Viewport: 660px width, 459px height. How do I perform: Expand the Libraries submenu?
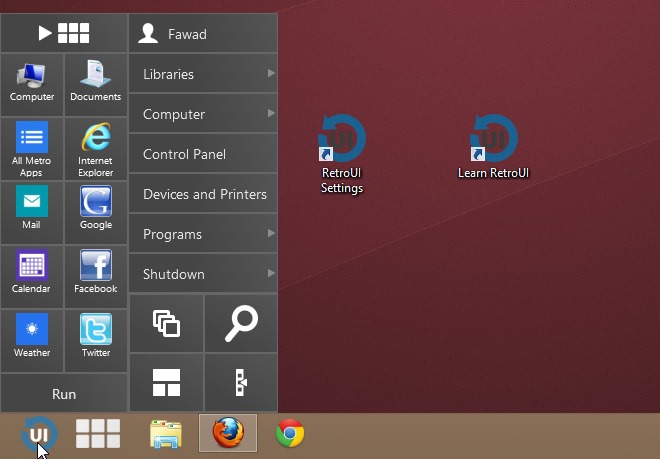pyautogui.click(x=203, y=74)
